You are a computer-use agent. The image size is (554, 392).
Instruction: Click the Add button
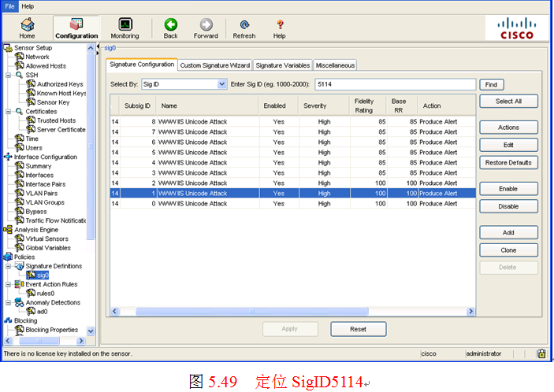[508, 232]
